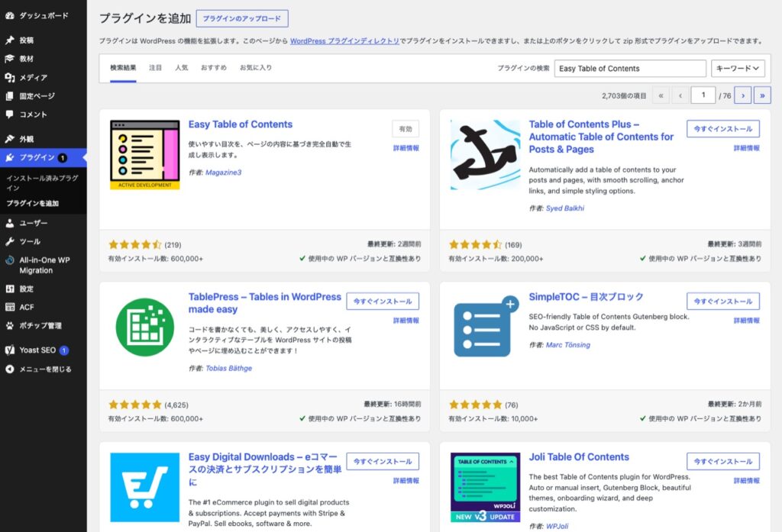Switch to the 人気 tab
Screen dimensions: 782x532
181,68
